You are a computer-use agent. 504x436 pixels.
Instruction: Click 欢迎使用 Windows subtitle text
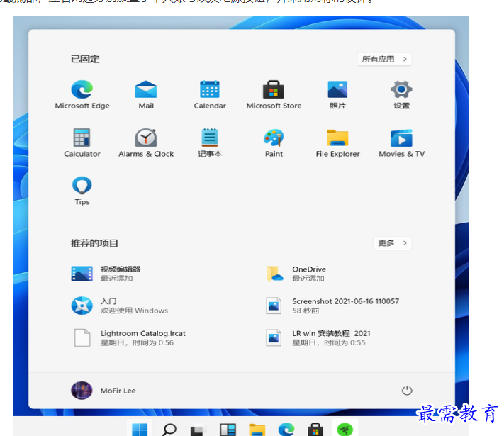pos(134,311)
